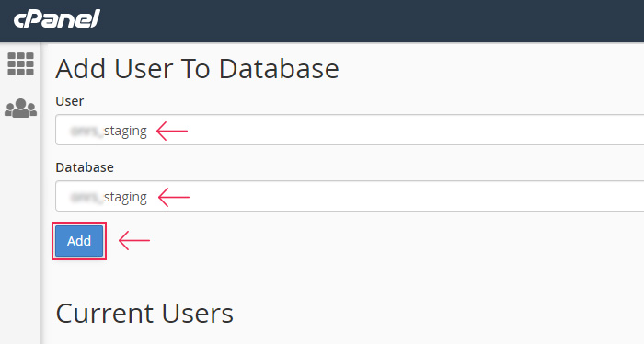Click red arrow inside the User field
This screenshot has width=644, height=344.
[x=172, y=131]
